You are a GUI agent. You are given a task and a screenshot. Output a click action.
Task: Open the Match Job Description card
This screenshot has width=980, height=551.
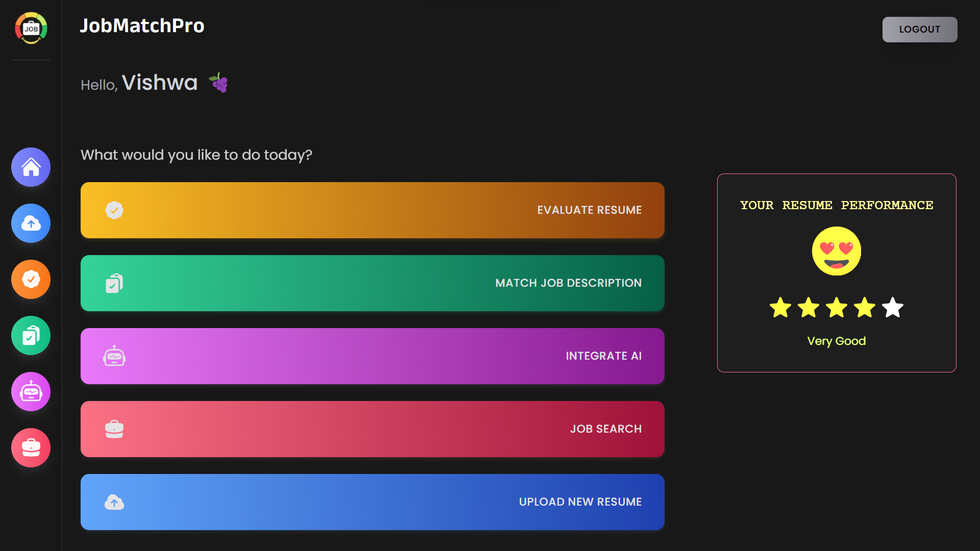point(372,283)
